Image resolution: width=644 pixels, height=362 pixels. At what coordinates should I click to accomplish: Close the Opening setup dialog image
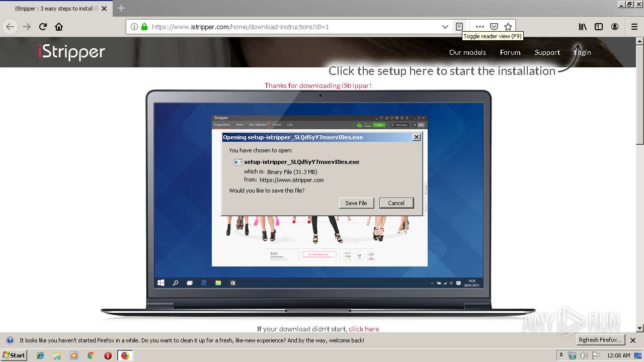(x=416, y=137)
